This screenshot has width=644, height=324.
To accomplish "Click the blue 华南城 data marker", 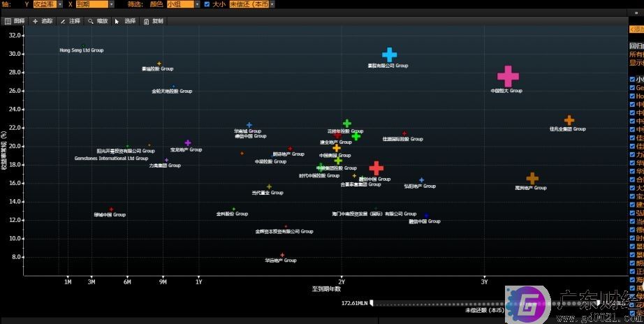I will point(249,125).
